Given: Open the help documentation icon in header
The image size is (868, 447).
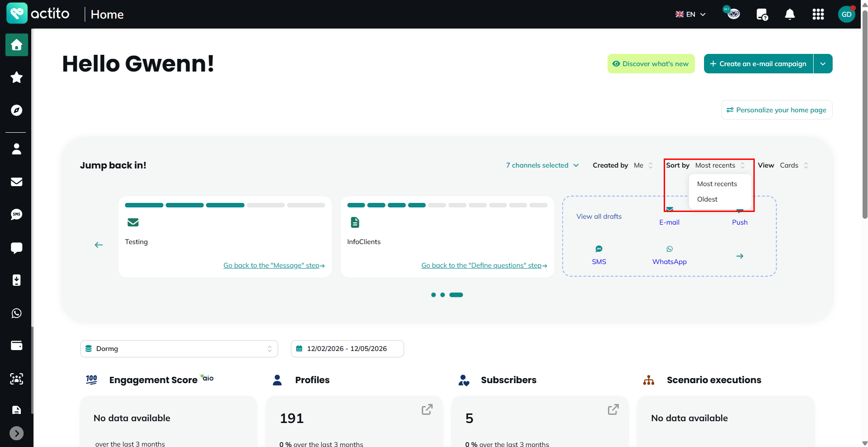Looking at the screenshot, I should click(x=762, y=14).
